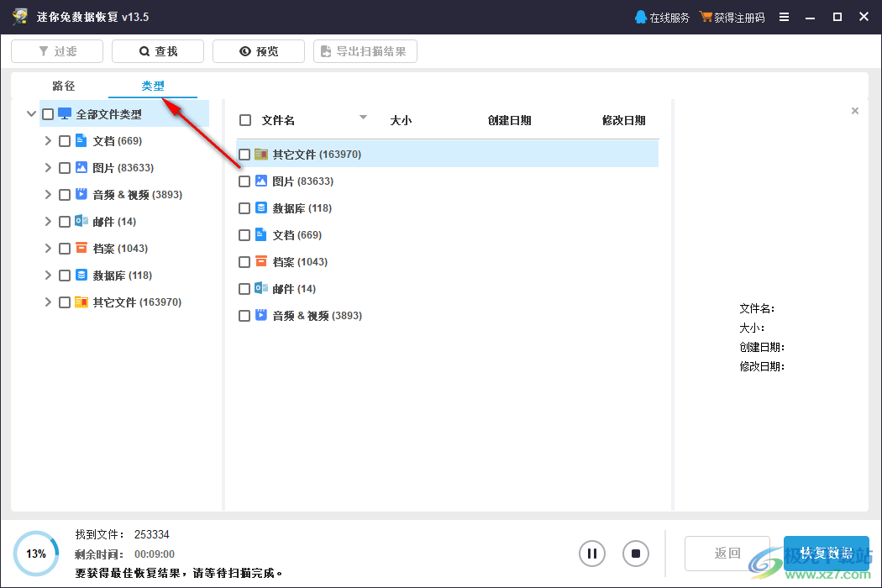The height and width of the screenshot is (588, 882).
Task: Expand the 文档 (669) tree node
Action: tap(48, 140)
